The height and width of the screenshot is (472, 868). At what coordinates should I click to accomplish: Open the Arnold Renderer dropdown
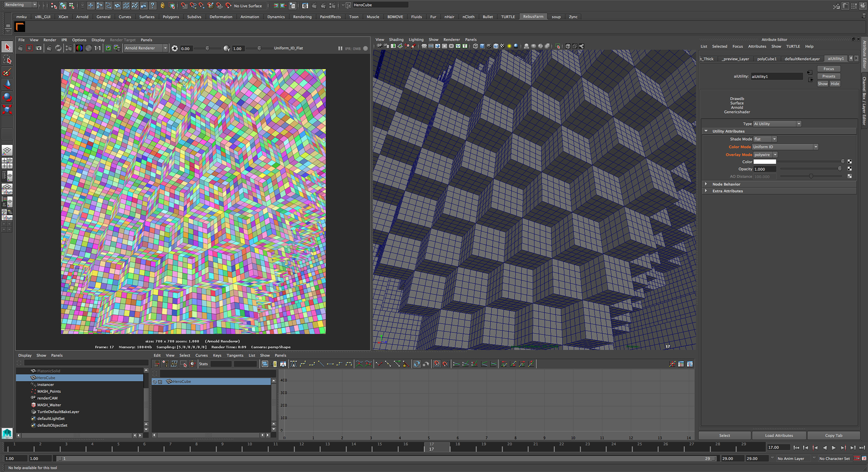click(145, 48)
